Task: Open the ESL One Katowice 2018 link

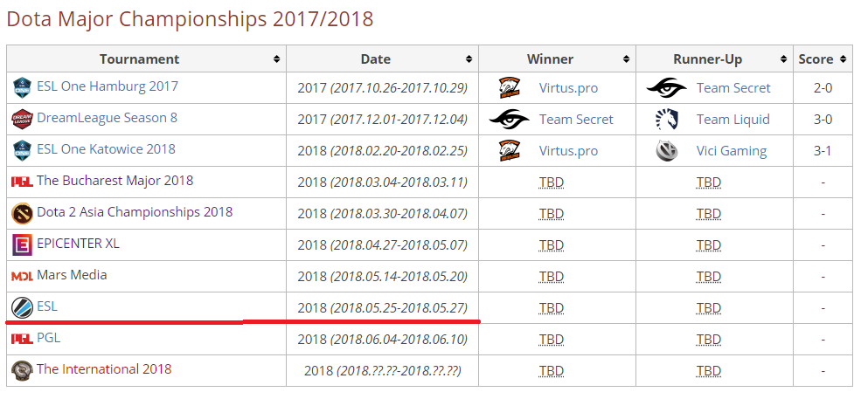Action: click(x=107, y=149)
